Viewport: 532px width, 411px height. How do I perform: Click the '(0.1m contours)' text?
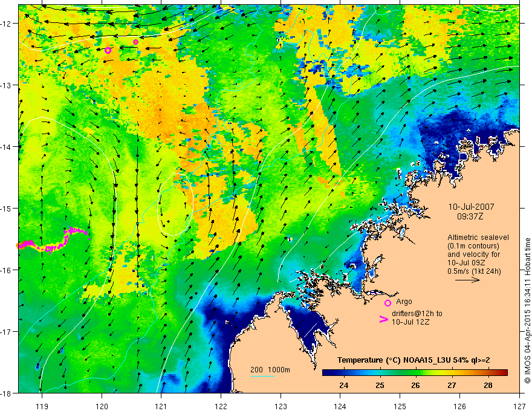[473, 246]
